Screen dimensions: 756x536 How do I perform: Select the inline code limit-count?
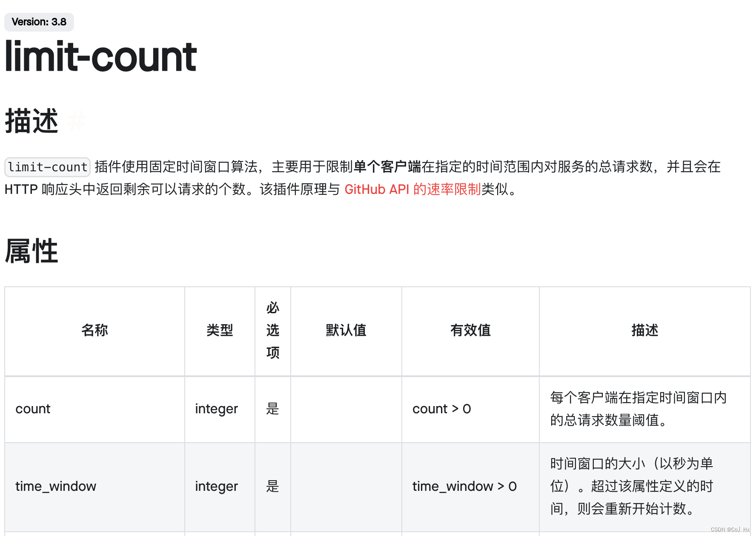click(x=47, y=167)
